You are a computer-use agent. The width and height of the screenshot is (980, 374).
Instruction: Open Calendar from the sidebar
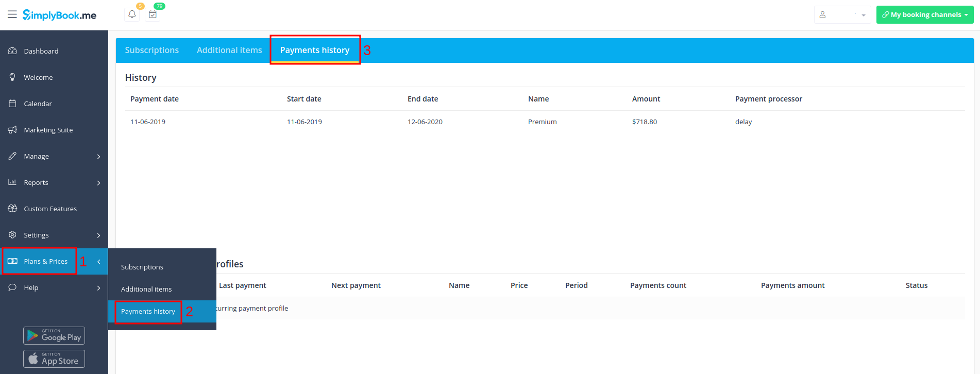coord(38,104)
